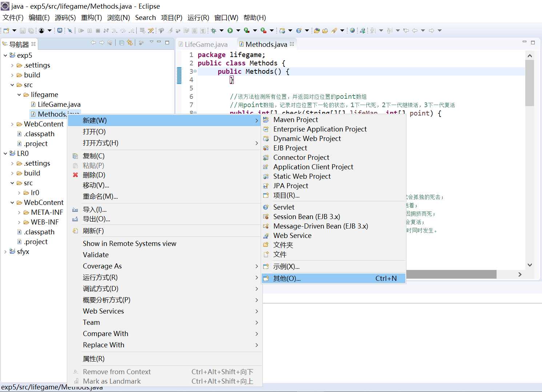Select 其他(O)... in the New submenu
Image resolution: width=542 pixels, height=392 pixels.
click(x=333, y=278)
